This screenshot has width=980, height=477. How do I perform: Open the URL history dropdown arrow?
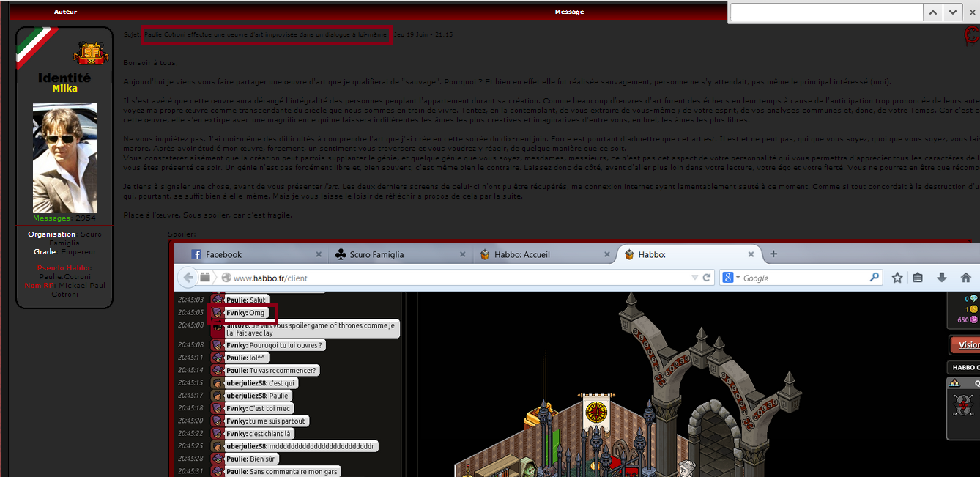pos(695,278)
